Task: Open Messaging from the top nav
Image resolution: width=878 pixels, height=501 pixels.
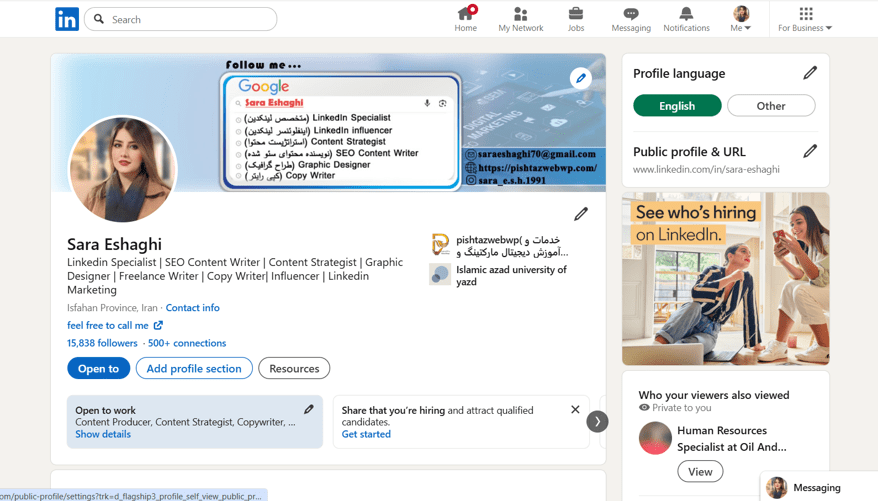Action: 631,19
